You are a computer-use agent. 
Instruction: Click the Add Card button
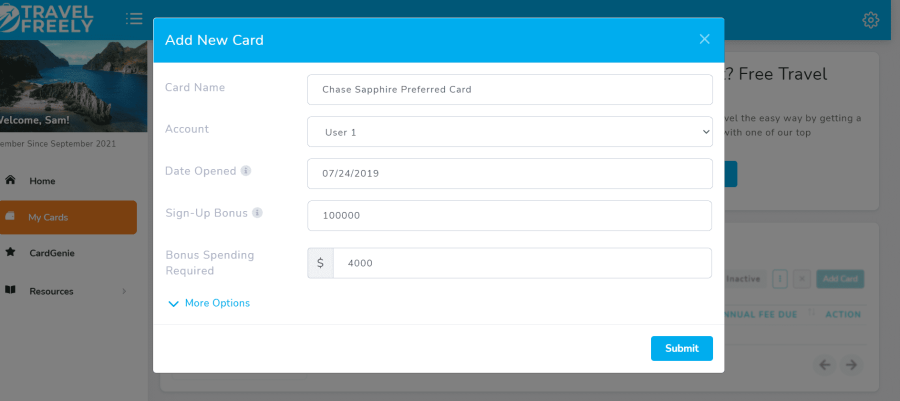[840, 279]
